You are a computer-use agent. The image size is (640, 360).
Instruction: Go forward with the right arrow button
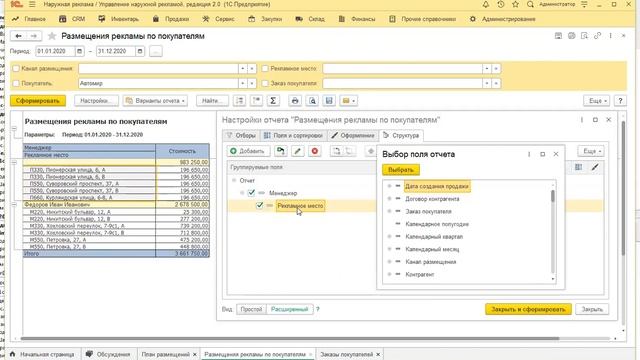34,36
